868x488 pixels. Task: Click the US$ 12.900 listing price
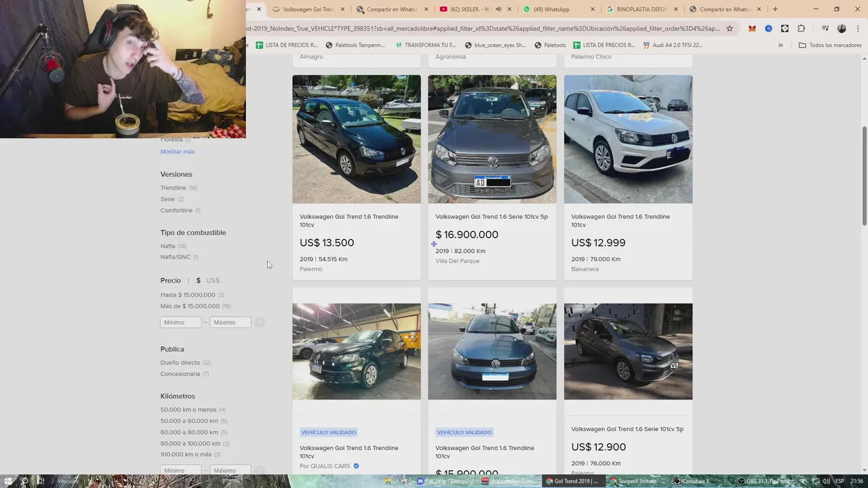(599, 447)
